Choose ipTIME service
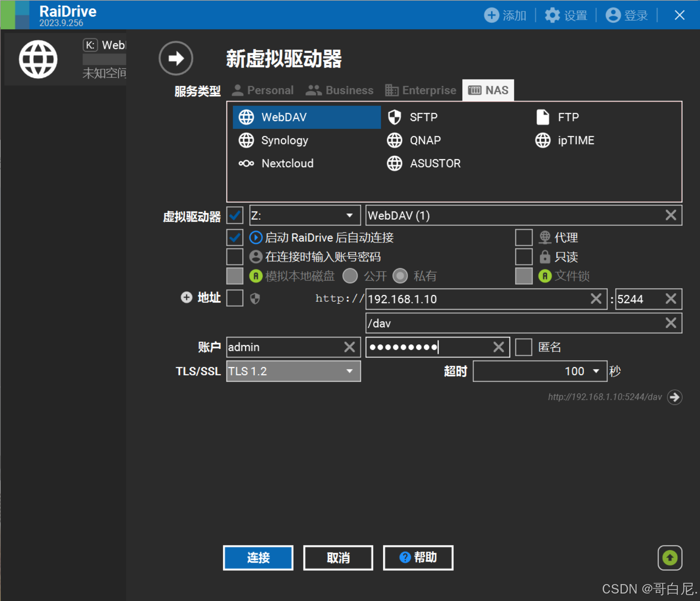Image resolution: width=700 pixels, height=601 pixels. pyautogui.click(x=565, y=140)
